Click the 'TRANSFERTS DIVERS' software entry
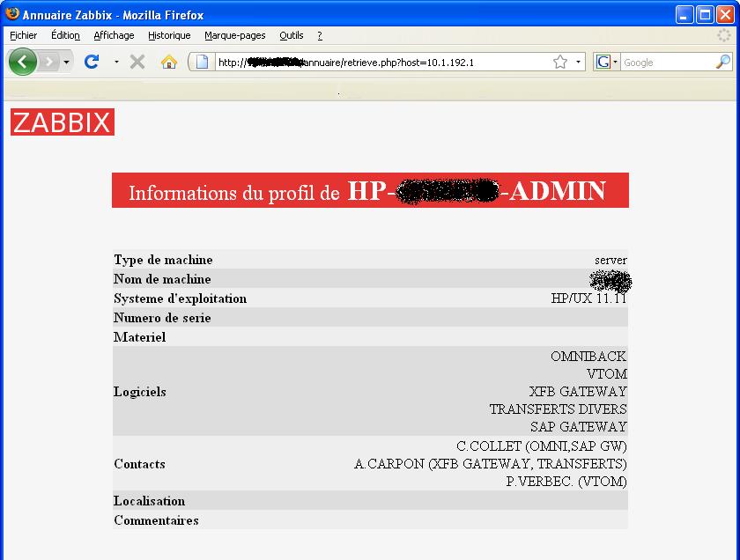 (x=558, y=409)
